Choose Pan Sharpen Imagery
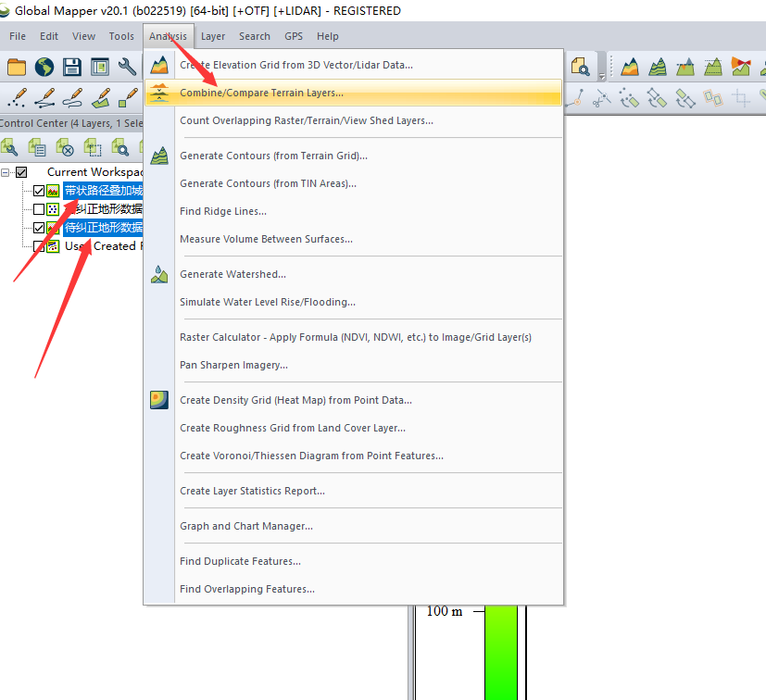The height and width of the screenshot is (700, 766). [353, 365]
